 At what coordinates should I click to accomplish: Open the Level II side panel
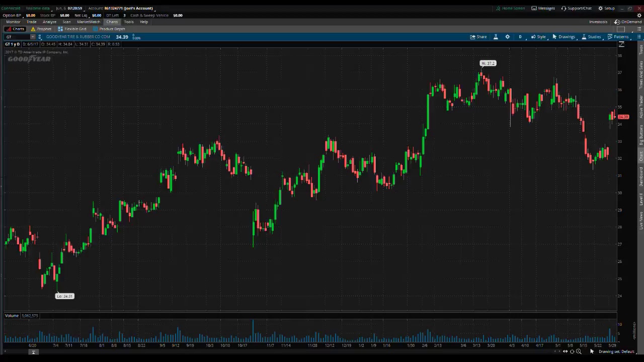coord(641,199)
